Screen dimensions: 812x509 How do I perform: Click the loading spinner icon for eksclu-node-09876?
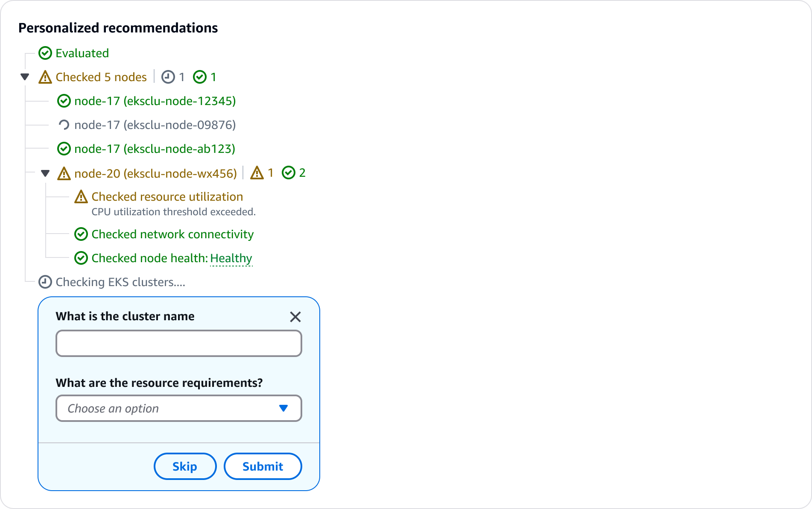point(64,125)
